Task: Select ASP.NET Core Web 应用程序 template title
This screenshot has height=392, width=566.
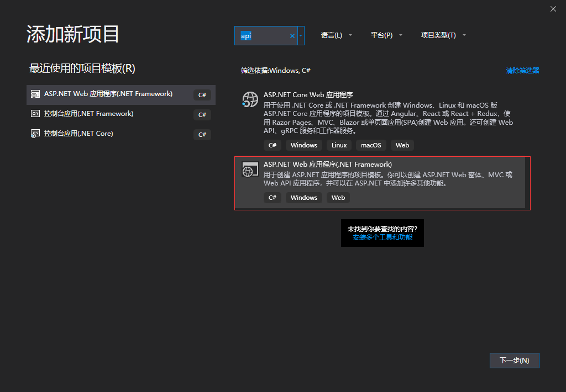Action: (x=308, y=95)
